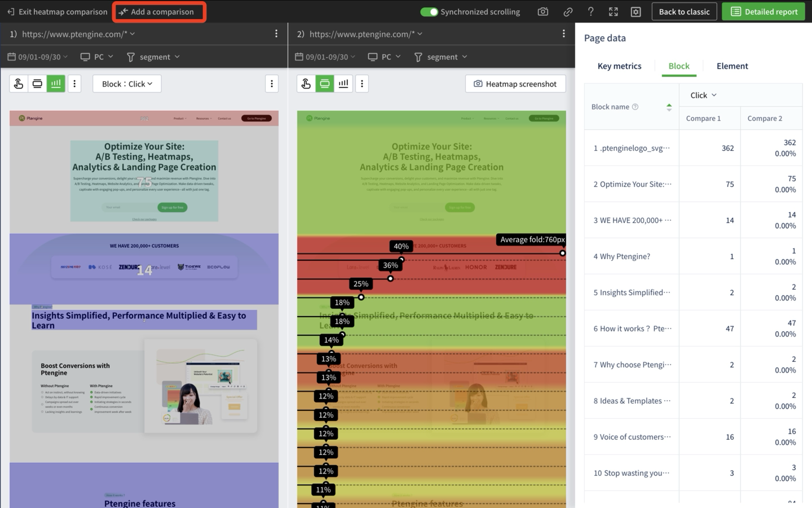This screenshot has height=508, width=812.
Task: Open date range 09/01-09/30 in comparison 2
Action: 326,57
